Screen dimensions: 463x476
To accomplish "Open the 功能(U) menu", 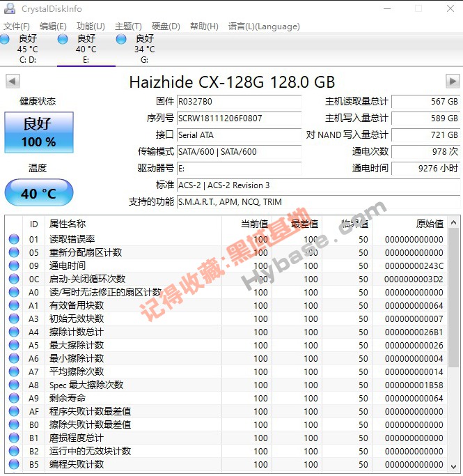I will click(91, 26).
